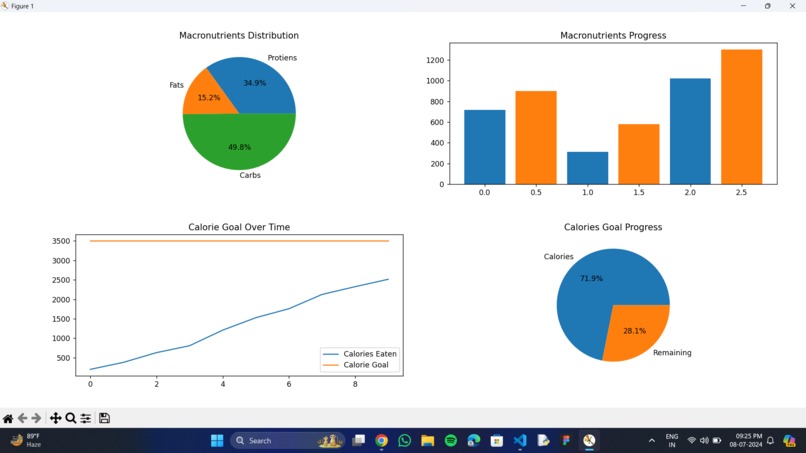Screen dimensions: 806x453
Task: Click the orange bar at 0.5
Action: (x=536, y=137)
